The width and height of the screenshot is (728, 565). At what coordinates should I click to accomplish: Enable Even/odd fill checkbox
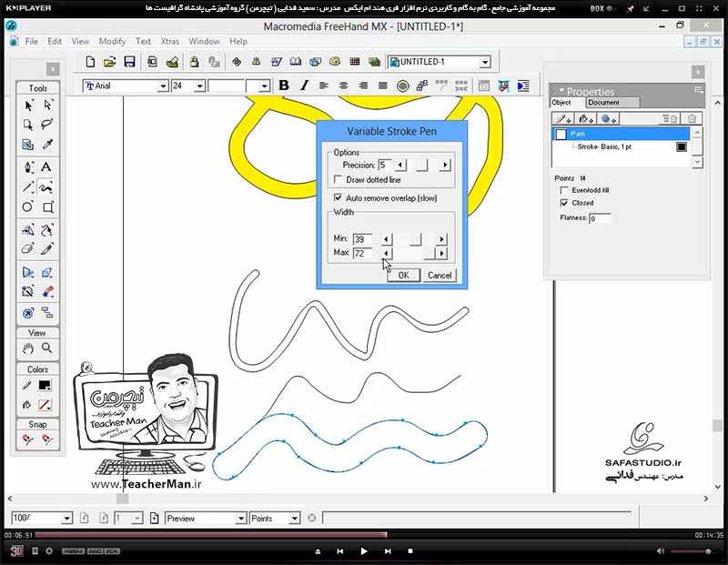coord(564,190)
